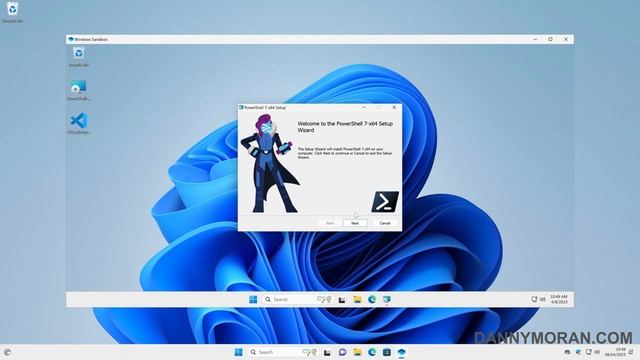This screenshot has width=640, height=360.
Task: Open Task View in sandbox taskbar
Action: click(x=342, y=300)
